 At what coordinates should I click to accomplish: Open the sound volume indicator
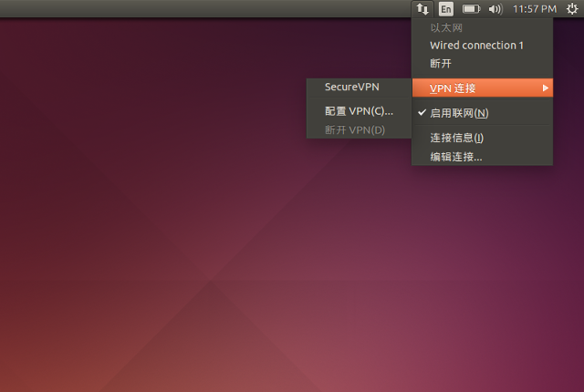tap(495, 9)
